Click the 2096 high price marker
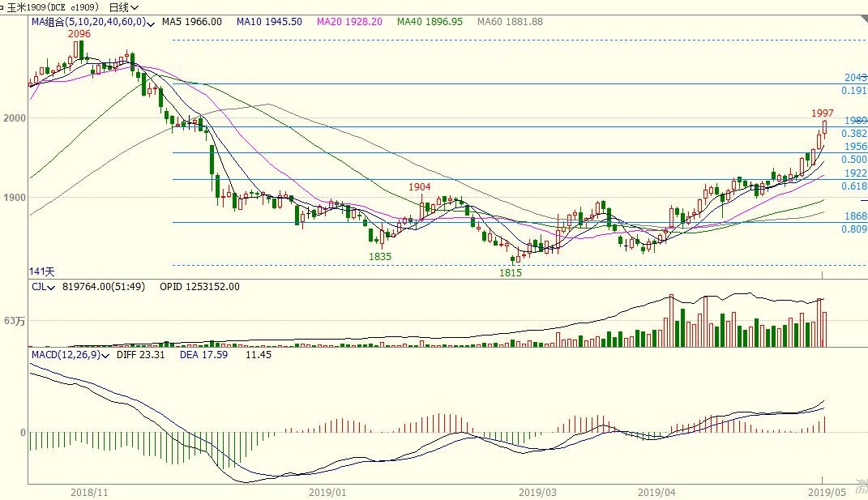This screenshot has height=500, width=868. point(79,34)
